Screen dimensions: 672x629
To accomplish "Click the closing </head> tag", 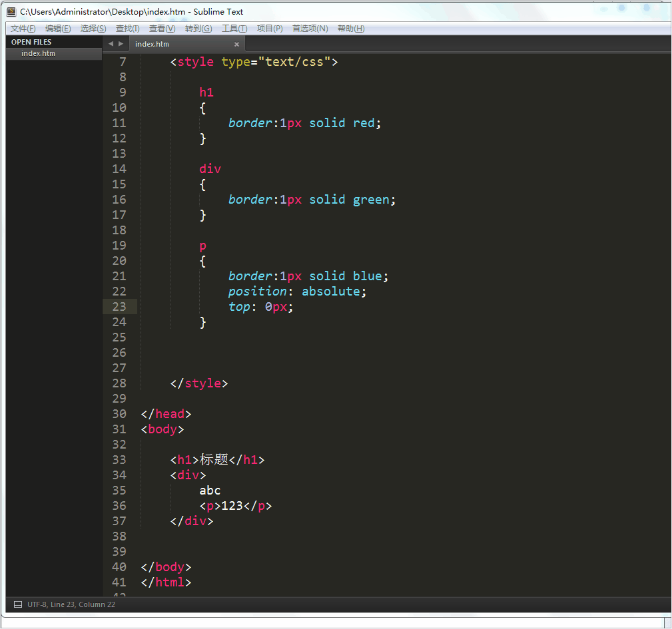I will coord(166,413).
